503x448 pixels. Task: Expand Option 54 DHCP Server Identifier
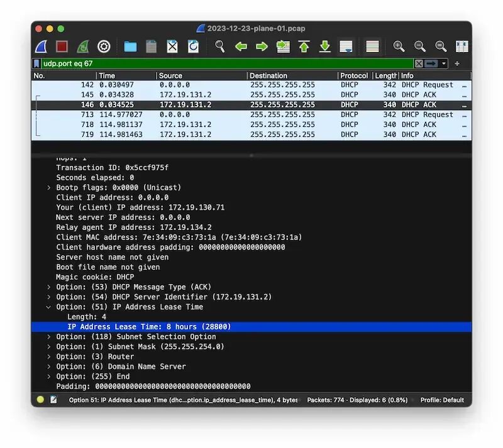pyautogui.click(x=49, y=297)
